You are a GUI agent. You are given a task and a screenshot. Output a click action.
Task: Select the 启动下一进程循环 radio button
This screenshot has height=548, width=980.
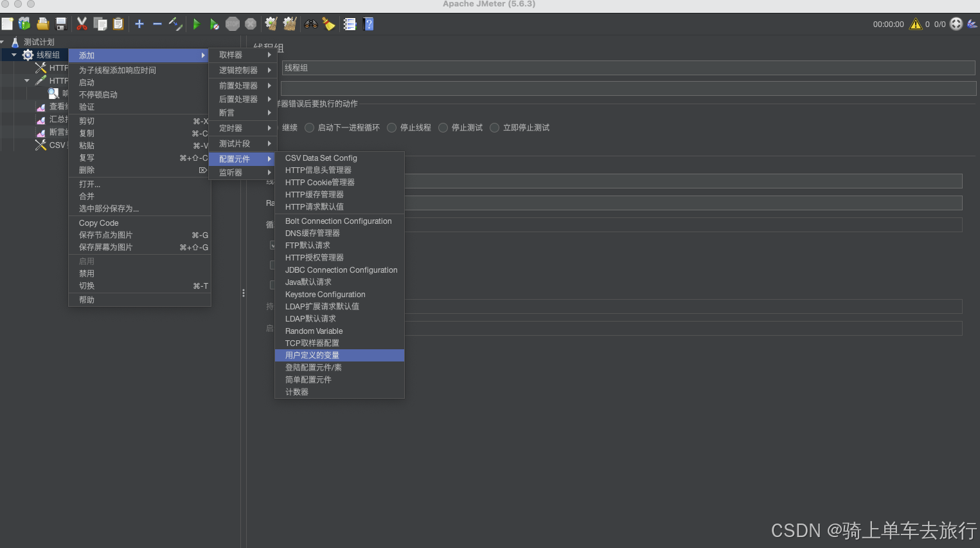pyautogui.click(x=309, y=127)
